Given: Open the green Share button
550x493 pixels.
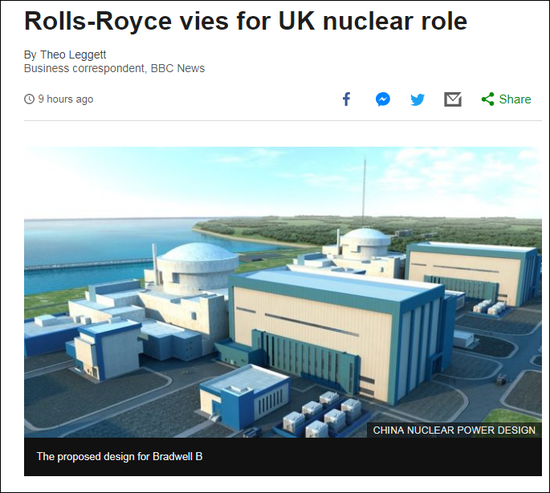Looking at the screenshot, I should (x=506, y=99).
